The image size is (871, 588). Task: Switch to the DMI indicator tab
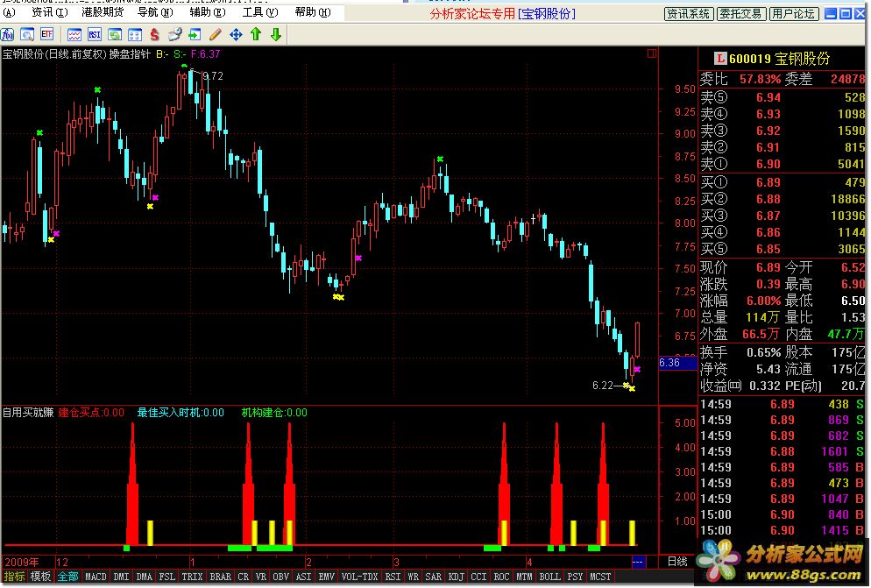(121, 577)
